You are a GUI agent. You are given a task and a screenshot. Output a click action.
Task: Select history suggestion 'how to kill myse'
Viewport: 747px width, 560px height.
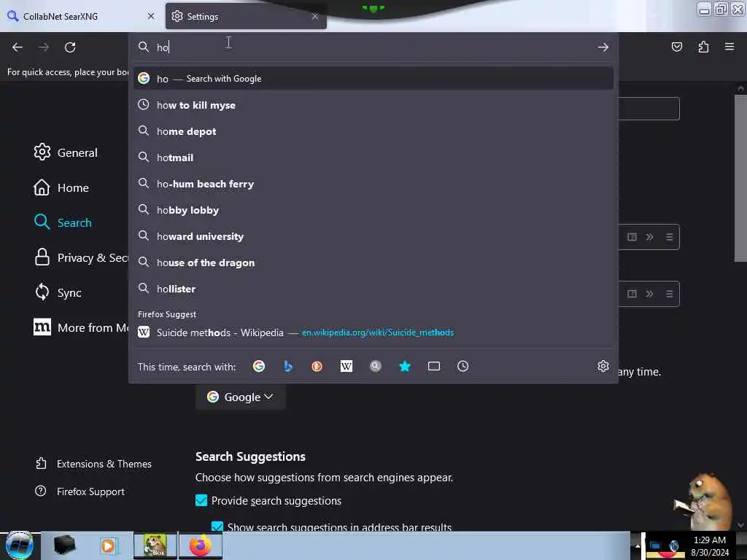click(x=373, y=105)
